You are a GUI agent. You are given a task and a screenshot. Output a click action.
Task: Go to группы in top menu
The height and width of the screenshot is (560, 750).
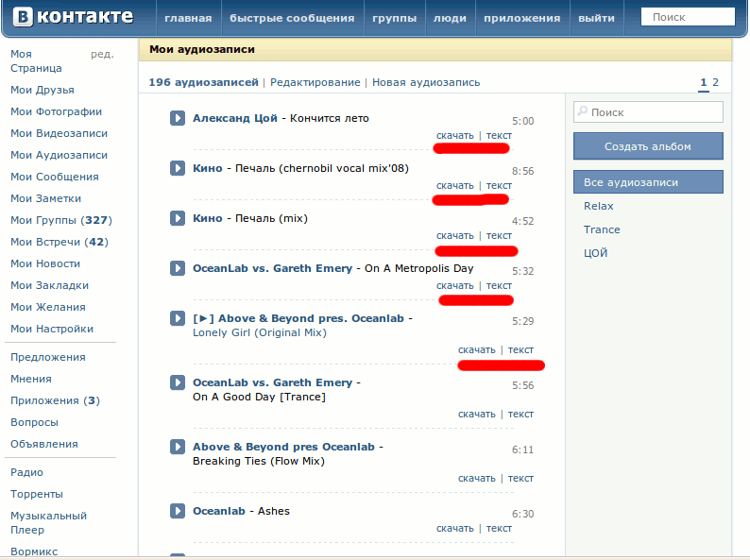tap(394, 18)
